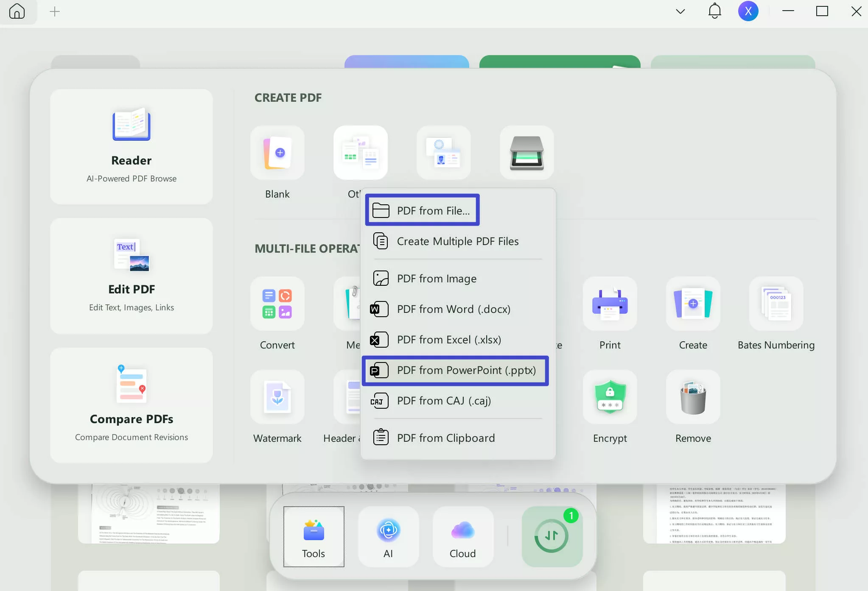Open the Remove tool
The width and height of the screenshot is (868, 591).
(x=692, y=397)
